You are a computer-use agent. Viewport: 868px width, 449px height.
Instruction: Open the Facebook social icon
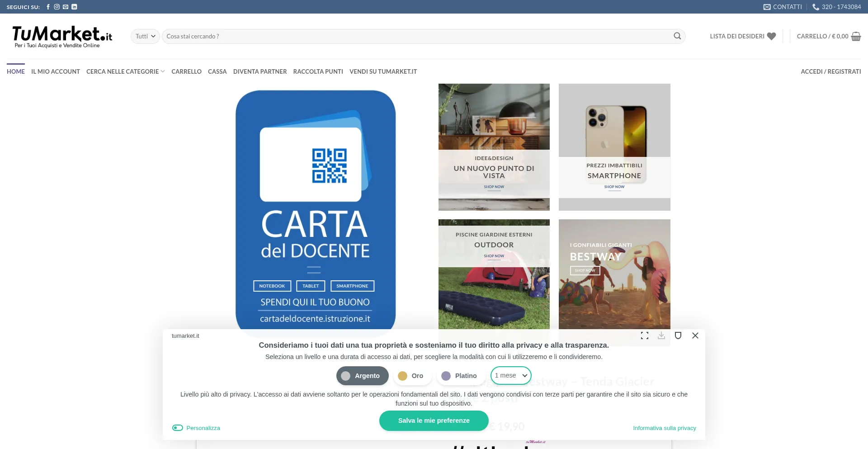48,7
